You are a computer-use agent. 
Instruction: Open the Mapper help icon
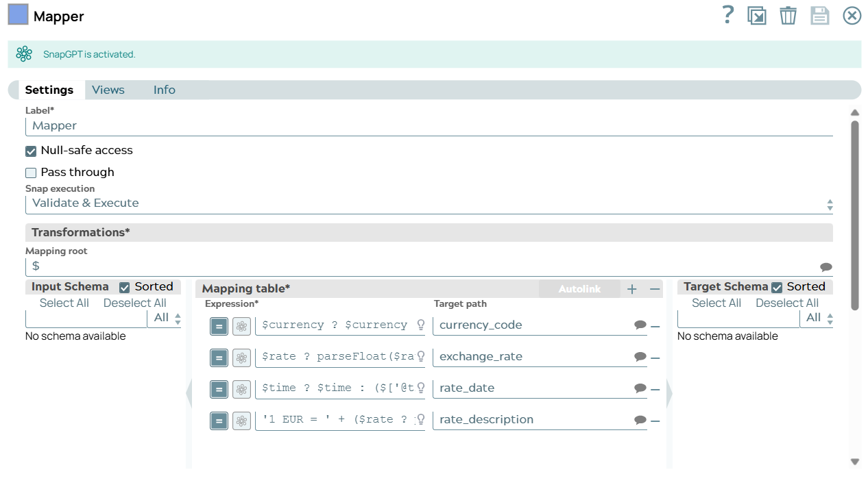[728, 15]
